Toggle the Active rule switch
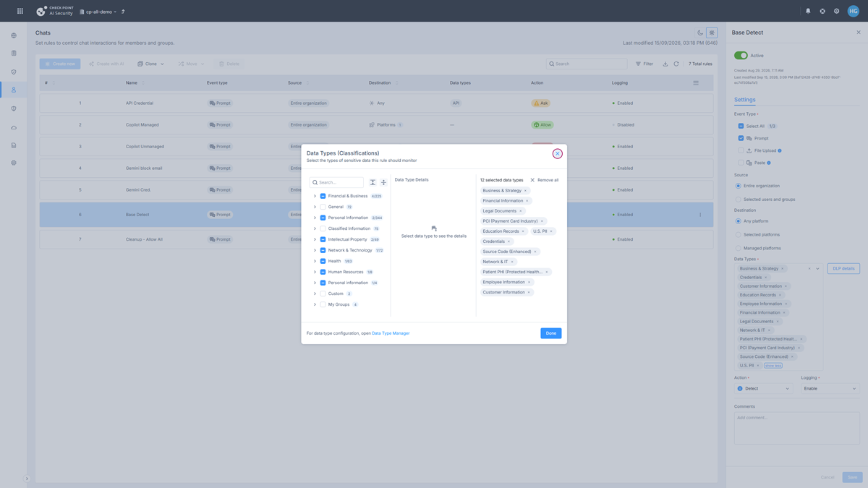Viewport: 868px width, 488px height. coord(741,56)
